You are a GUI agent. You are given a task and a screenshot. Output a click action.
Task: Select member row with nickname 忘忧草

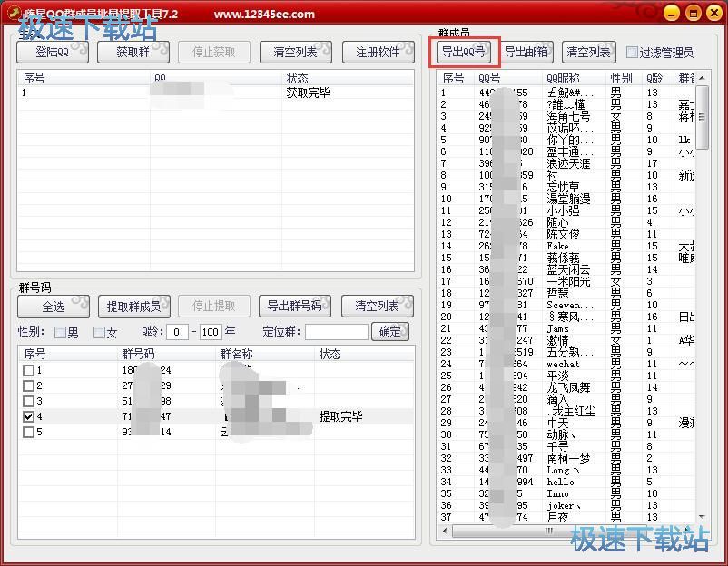566,187
